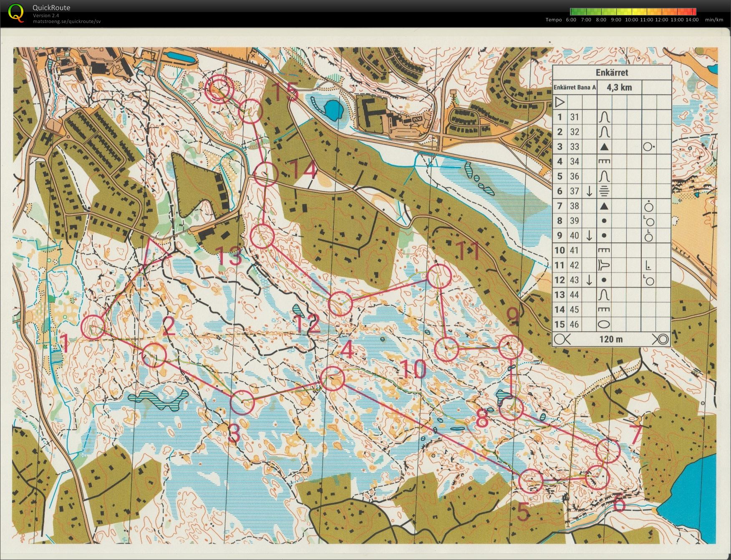Select control circle 6 on the map
This screenshot has height=560, width=731.
coord(597,477)
